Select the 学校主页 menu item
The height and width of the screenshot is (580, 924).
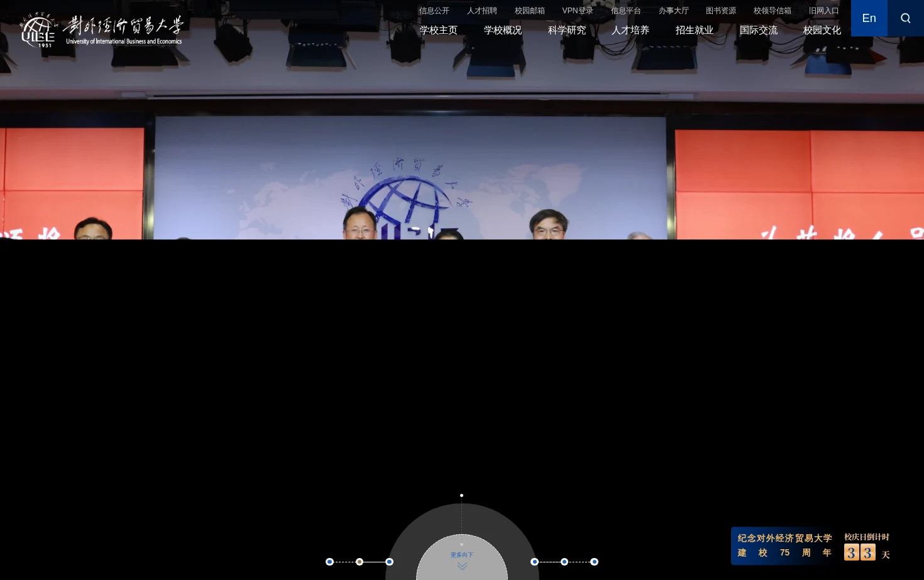coord(439,30)
